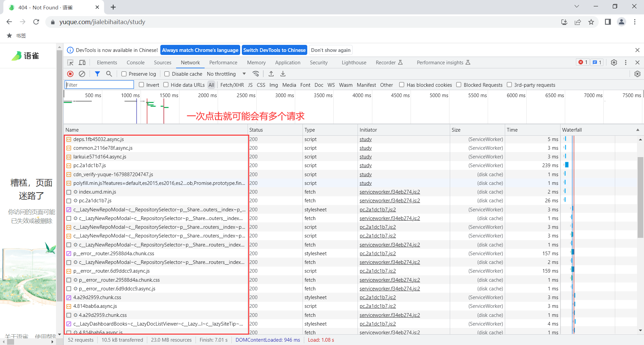Screen dimensions: 644x345
Task: Export HAR file with download icon
Action: pyautogui.click(x=283, y=74)
